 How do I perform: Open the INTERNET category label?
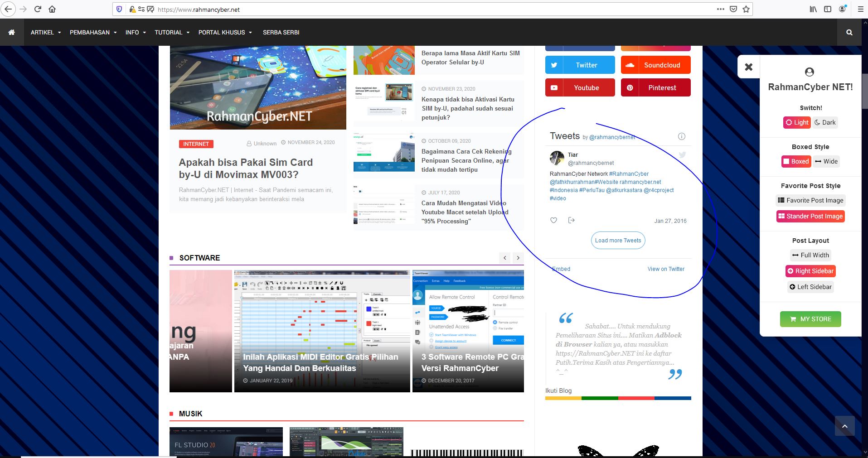(196, 144)
